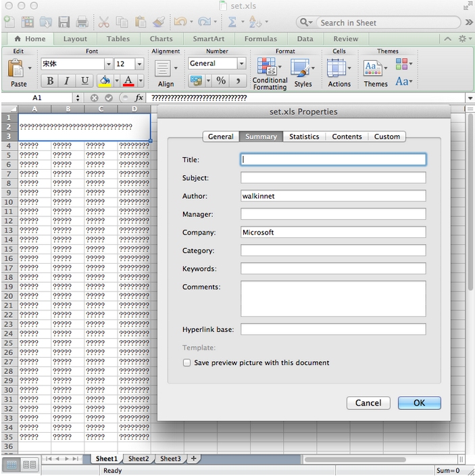Switch to Normal view icon
The image size is (475, 476).
click(11, 465)
